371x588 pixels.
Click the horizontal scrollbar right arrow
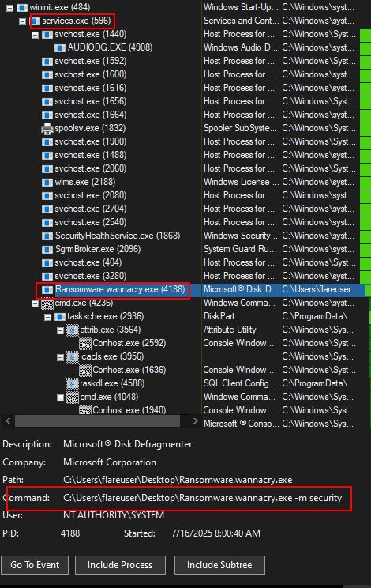(195, 420)
